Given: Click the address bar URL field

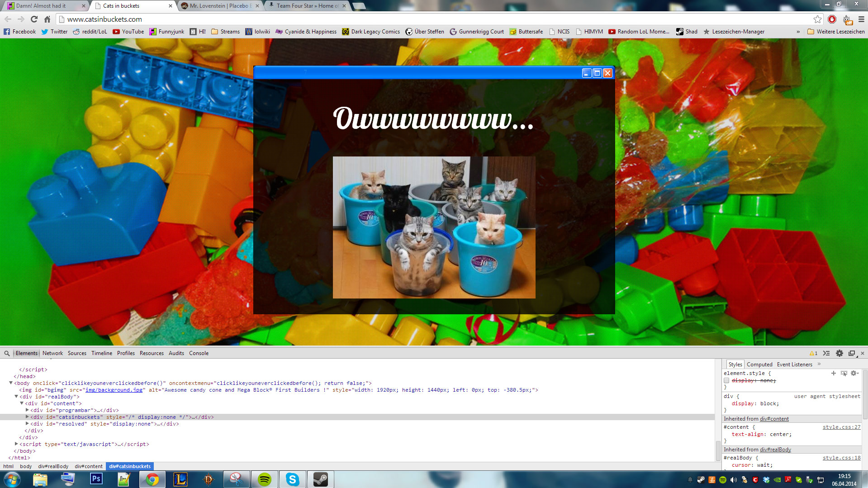Looking at the screenshot, I should 434,19.
